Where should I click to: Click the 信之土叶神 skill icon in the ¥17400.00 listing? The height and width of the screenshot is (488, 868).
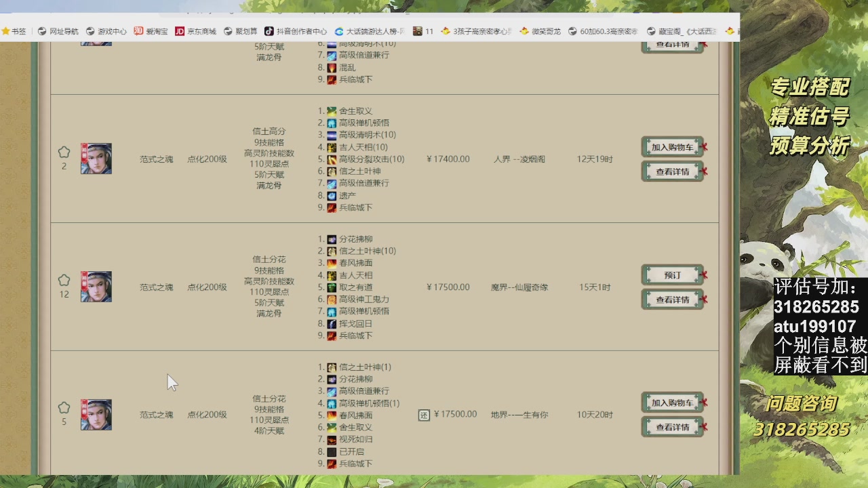[332, 171]
